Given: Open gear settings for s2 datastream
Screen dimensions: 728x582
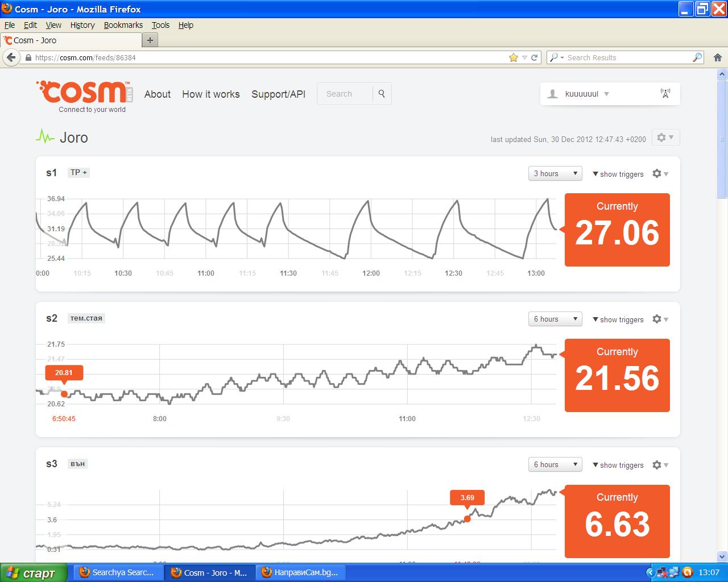Looking at the screenshot, I should (x=660, y=319).
